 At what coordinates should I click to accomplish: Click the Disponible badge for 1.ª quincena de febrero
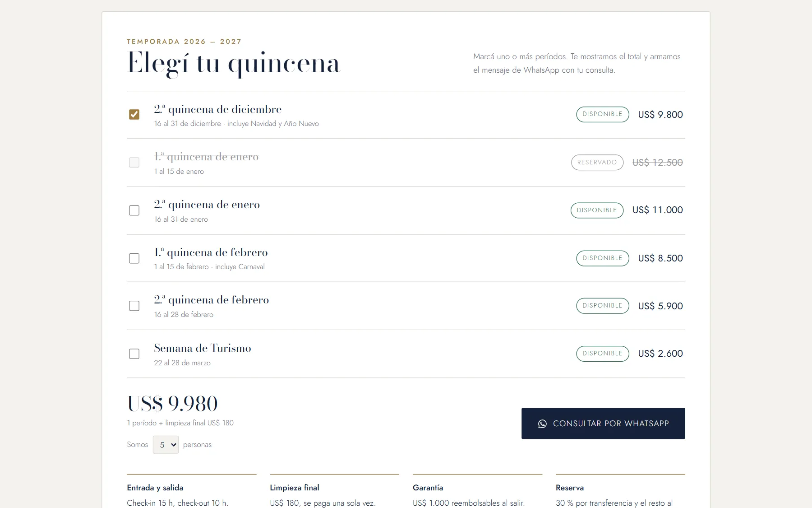pos(602,258)
